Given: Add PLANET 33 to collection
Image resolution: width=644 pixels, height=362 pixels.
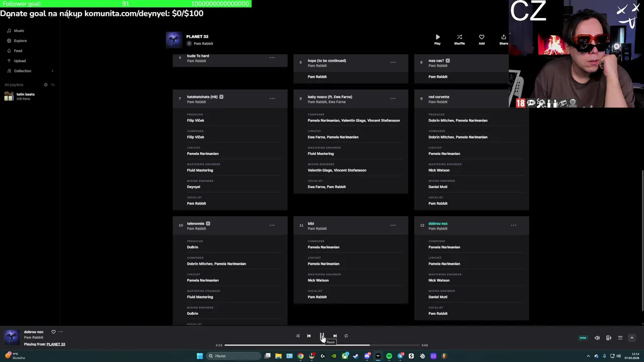Looking at the screenshot, I should pos(481,39).
